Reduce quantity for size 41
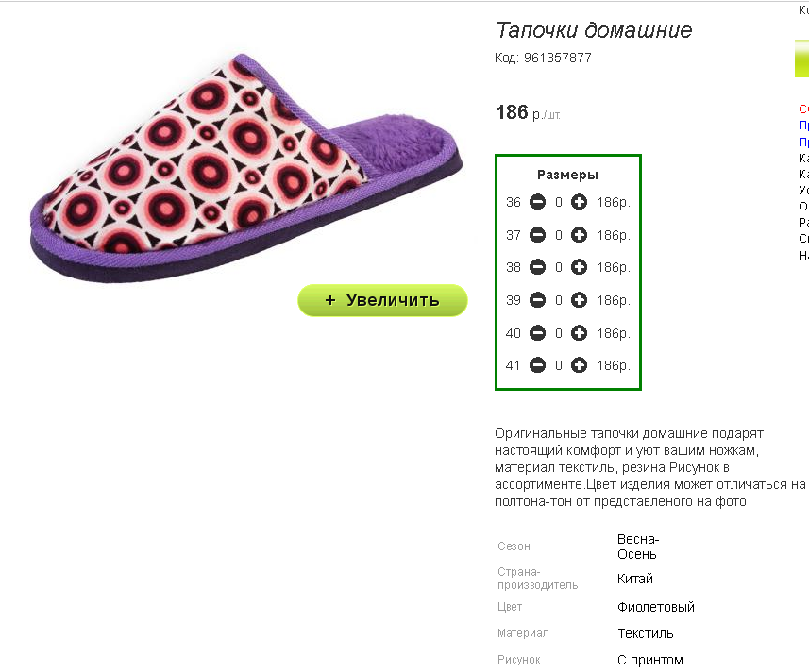809x672 pixels. 538,365
